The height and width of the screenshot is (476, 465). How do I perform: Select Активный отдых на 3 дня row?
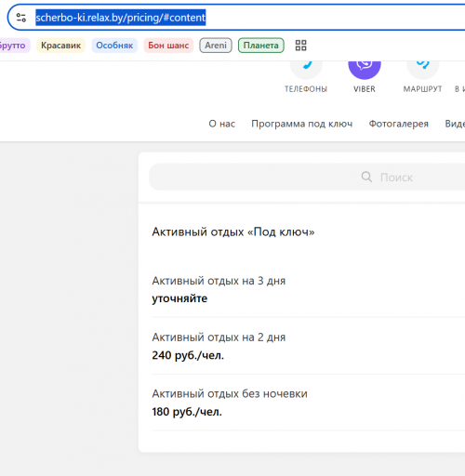309,289
